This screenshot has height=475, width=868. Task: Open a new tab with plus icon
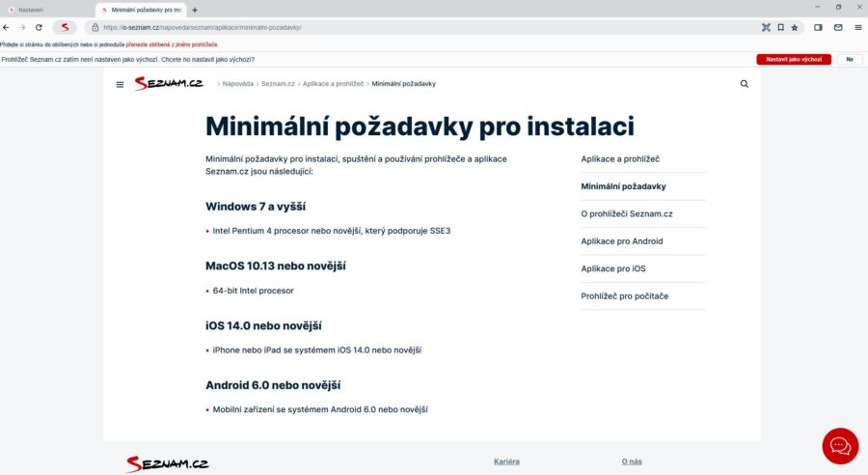(195, 10)
